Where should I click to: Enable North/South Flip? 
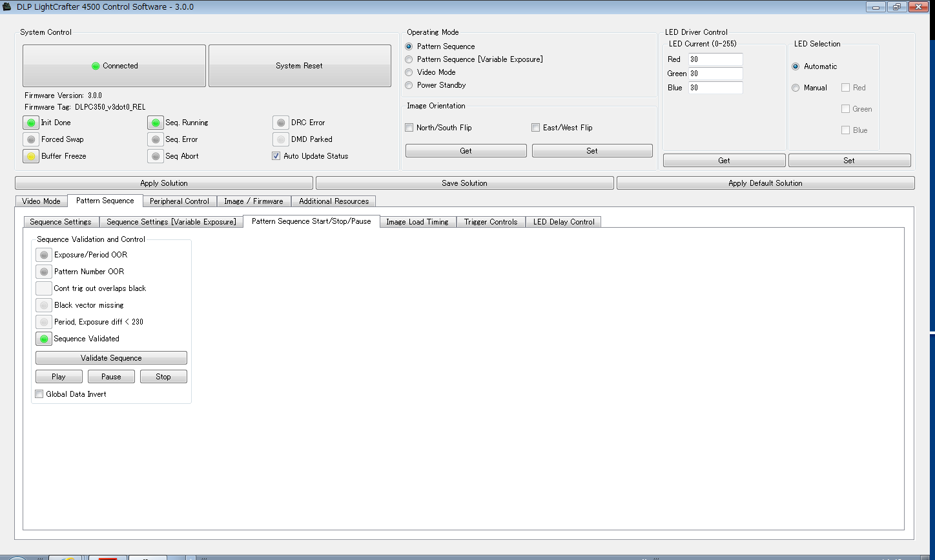click(409, 128)
